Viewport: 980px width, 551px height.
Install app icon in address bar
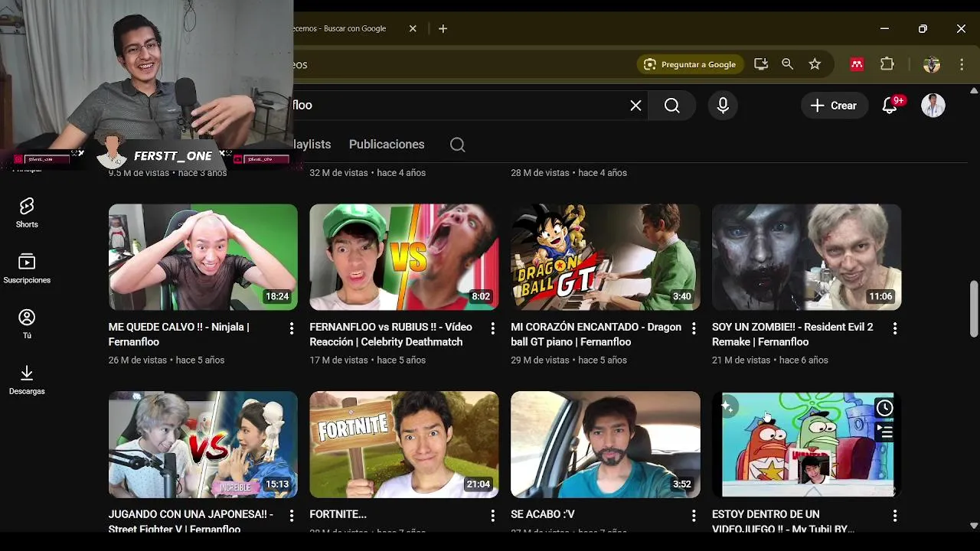pos(760,64)
